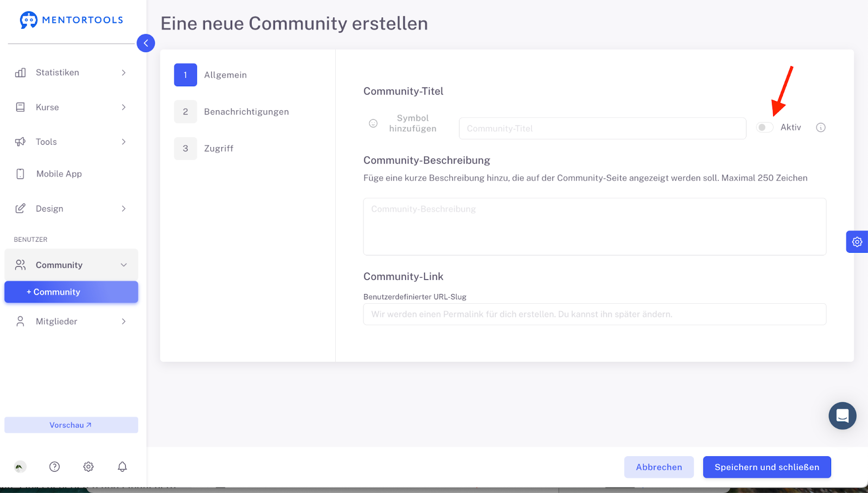Open Statistiken in the sidebar
868x493 pixels.
click(x=71, y=73)
